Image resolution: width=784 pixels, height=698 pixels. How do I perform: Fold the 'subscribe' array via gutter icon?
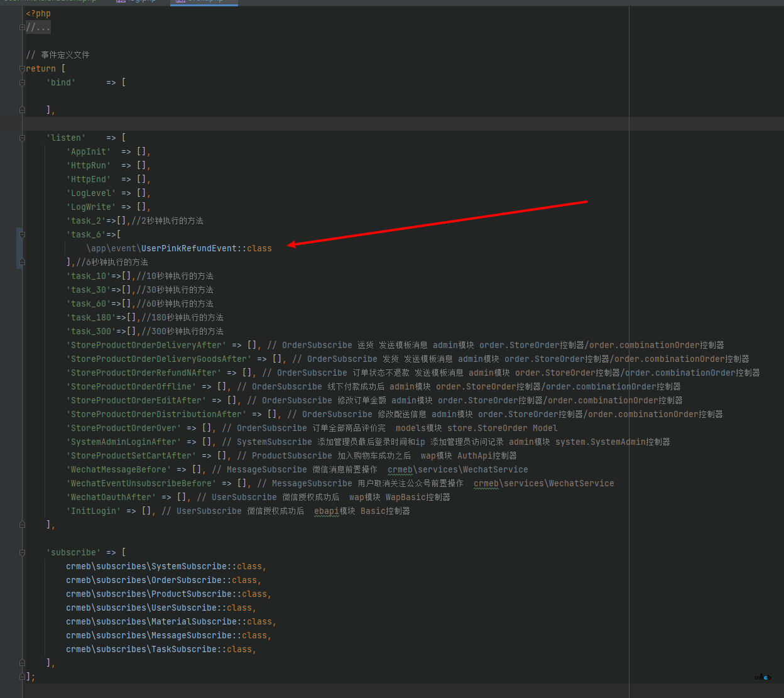[x=22, y=552]
